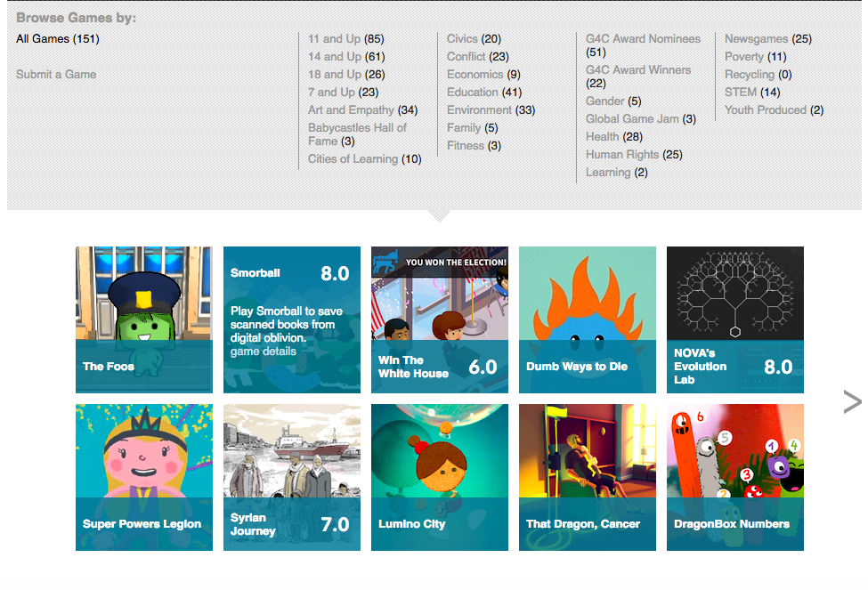Browse Babycastles Hall of Fame games

357,134
